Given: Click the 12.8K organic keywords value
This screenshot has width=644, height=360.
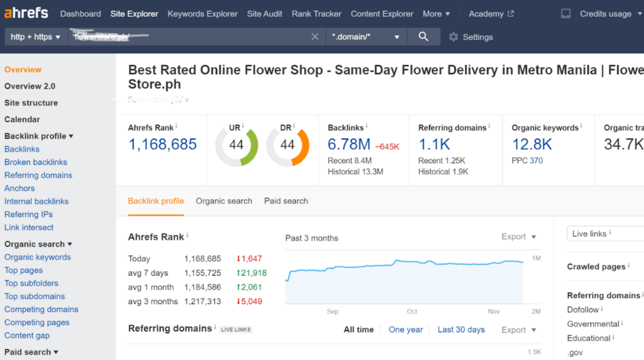Looking at the screenshot, I should [532, 144].
